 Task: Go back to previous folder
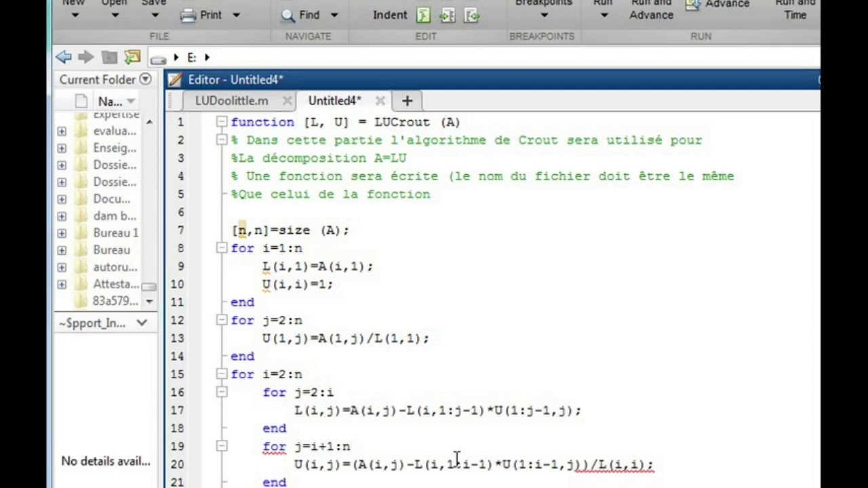[64, 58]
